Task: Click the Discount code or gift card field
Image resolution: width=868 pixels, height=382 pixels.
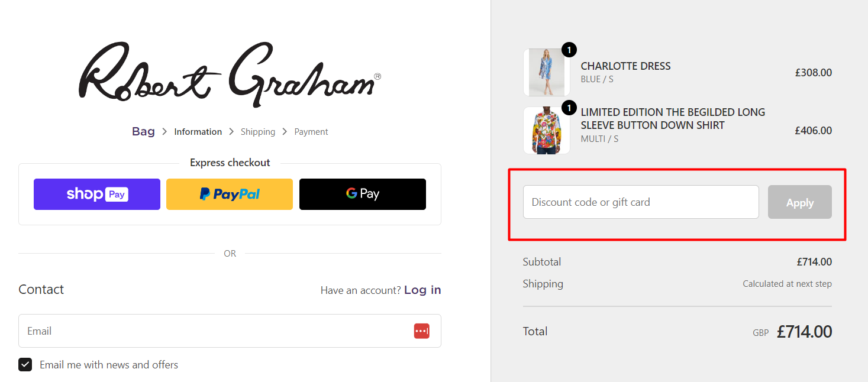Action: coord(640,202)
